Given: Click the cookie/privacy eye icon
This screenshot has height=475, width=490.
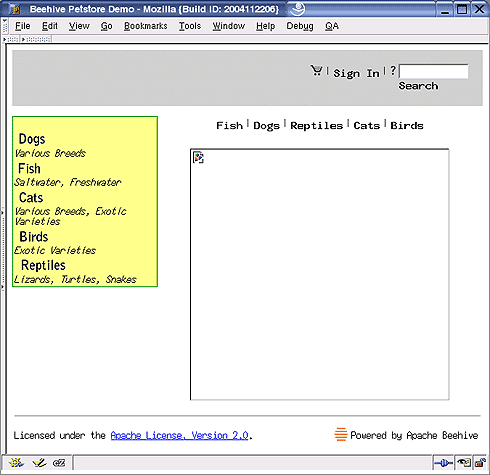Looking at the screenshot, I should click(464, 463).
